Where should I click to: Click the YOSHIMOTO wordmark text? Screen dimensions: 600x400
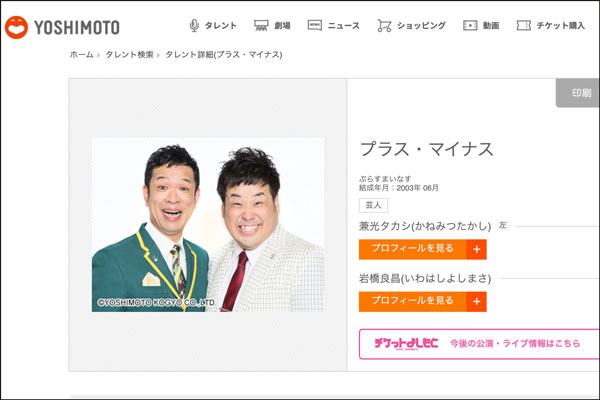coord(80,27)
